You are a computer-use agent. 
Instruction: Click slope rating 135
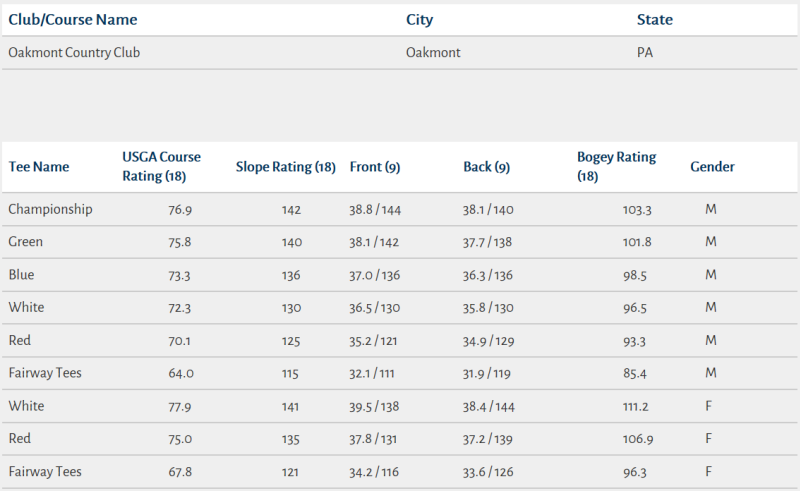tap(291, 439)
